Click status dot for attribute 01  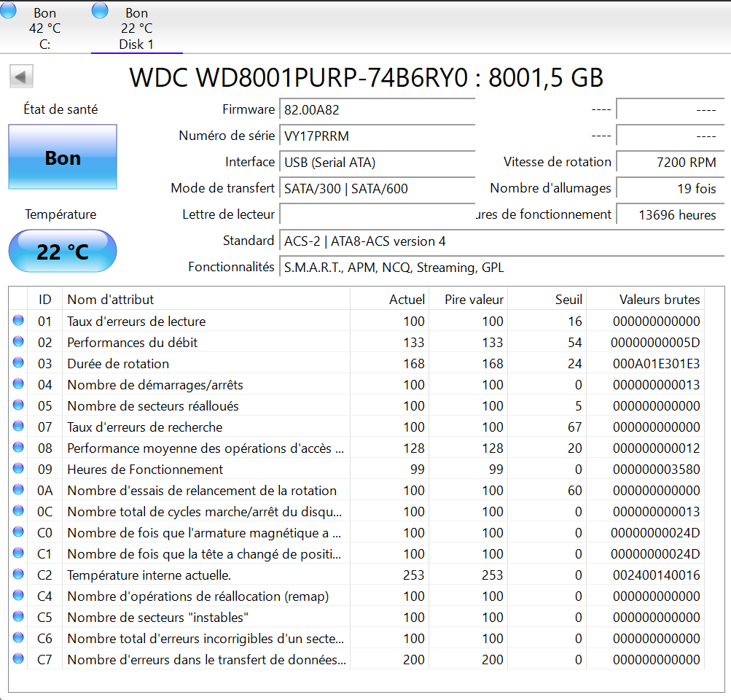[18, 320]
